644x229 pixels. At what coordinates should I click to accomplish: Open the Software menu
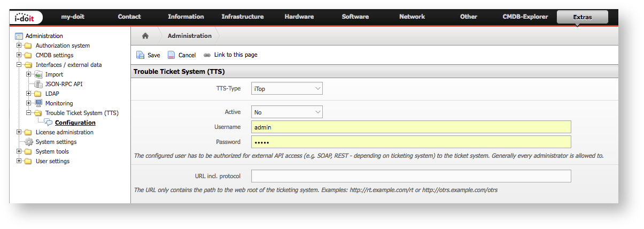pos(355,17)
